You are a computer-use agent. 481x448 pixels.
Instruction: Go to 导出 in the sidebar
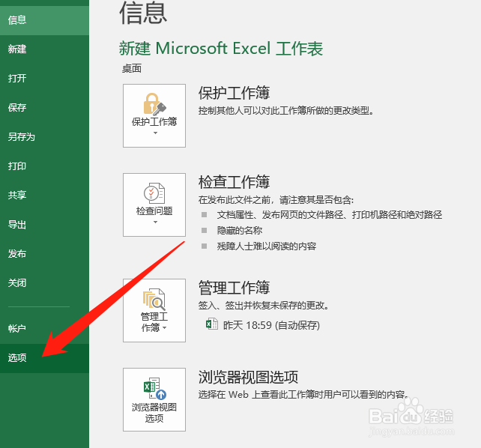[x=44, y=225]
